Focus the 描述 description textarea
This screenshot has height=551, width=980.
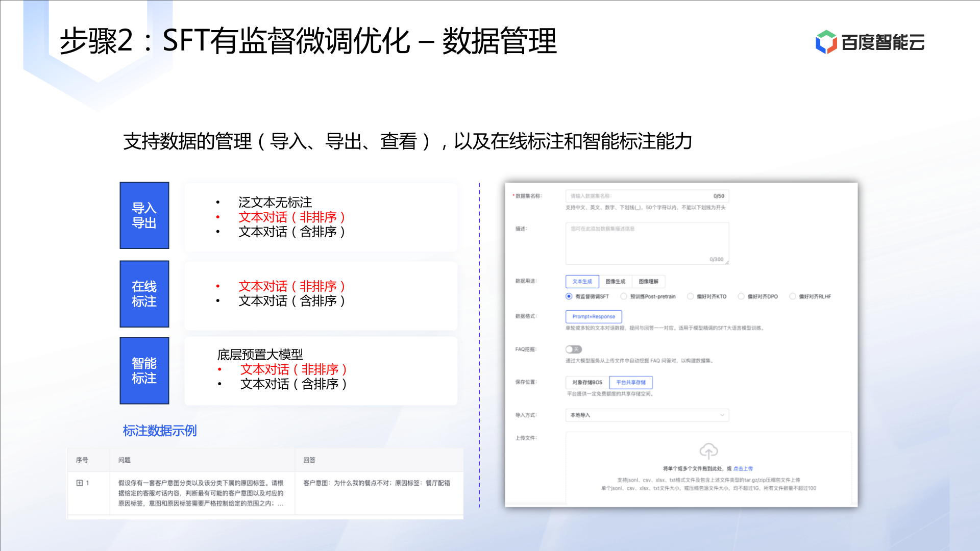coord(647,243)
